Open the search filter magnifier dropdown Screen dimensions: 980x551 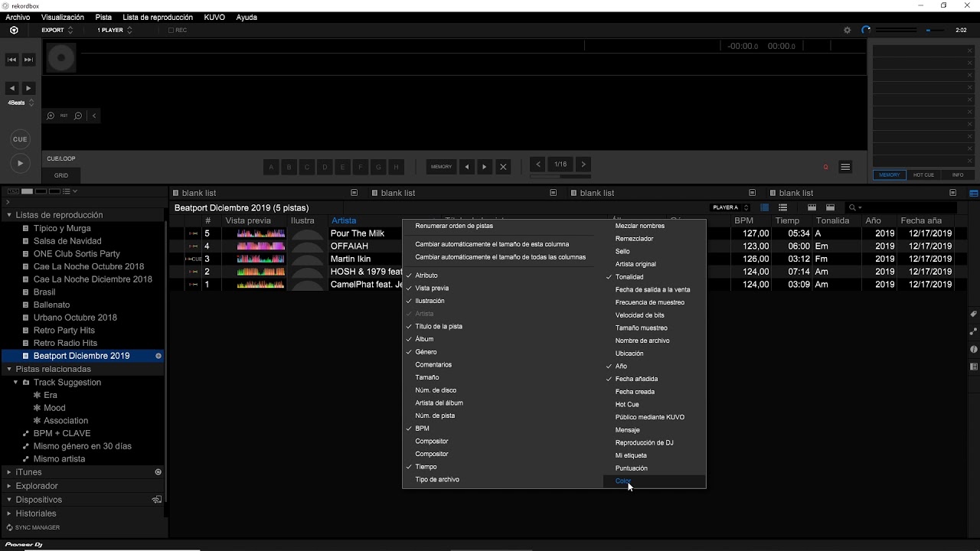[x=854, y=207]
